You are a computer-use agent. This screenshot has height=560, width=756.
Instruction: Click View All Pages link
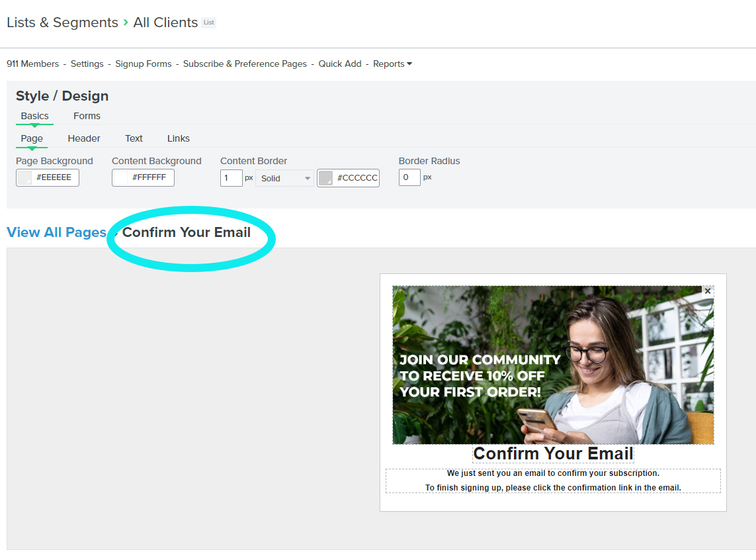coord(56,232)
